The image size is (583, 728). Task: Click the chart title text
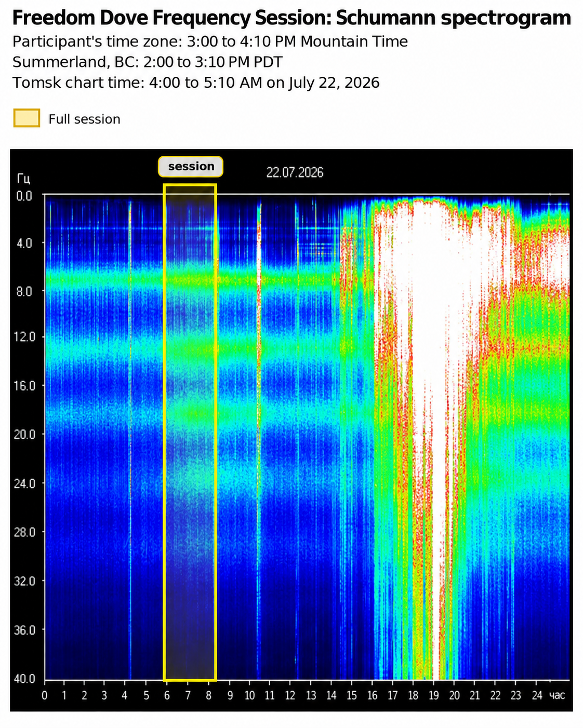(x=291, y=18)
